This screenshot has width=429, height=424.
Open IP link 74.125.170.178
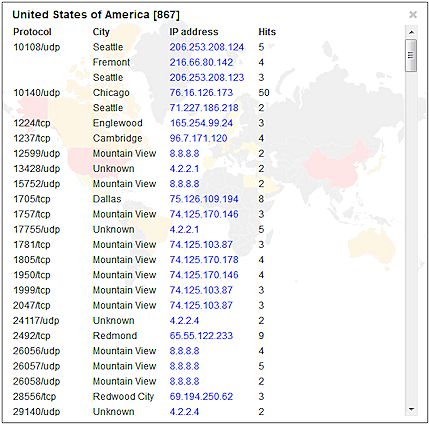204,260
